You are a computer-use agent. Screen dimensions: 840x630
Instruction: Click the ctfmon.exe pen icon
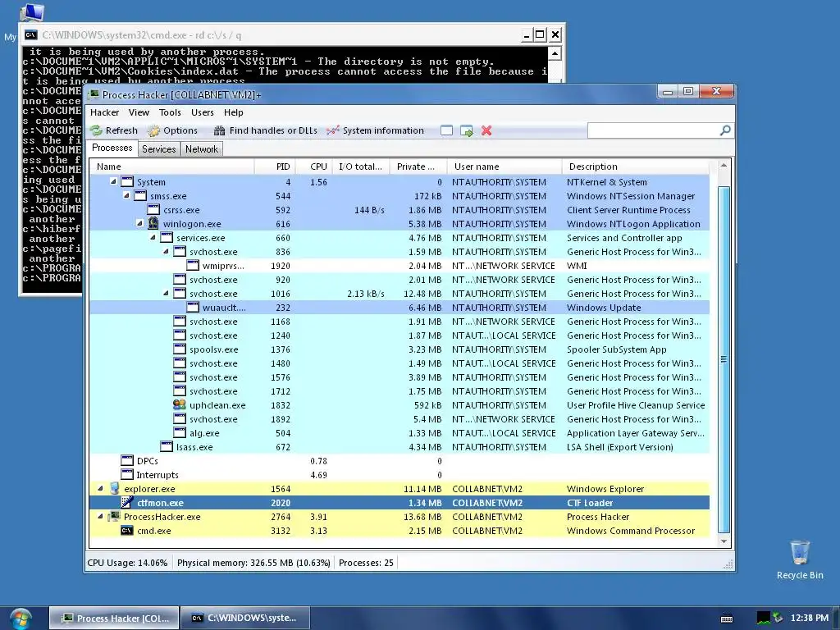[127, 503]
